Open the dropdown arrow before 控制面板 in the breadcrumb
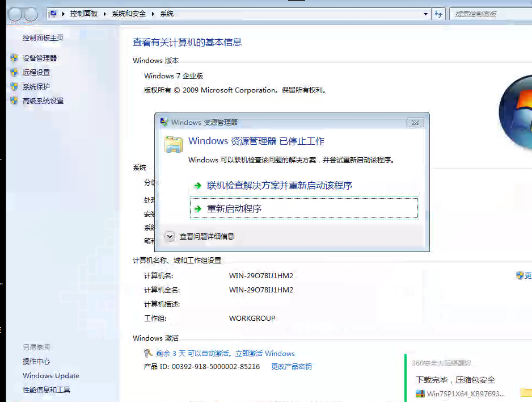The width and height of the screenshot is (532, 402). click(x=64, y=14)
